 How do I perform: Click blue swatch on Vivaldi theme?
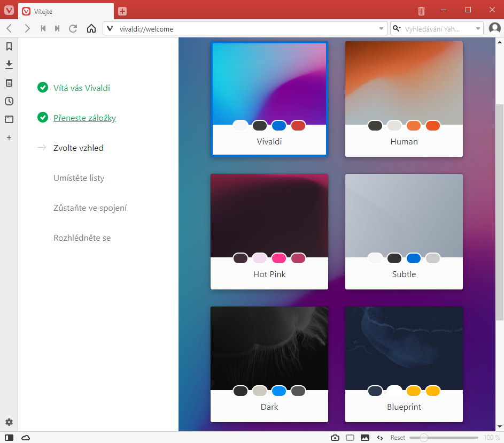point(278,126)
